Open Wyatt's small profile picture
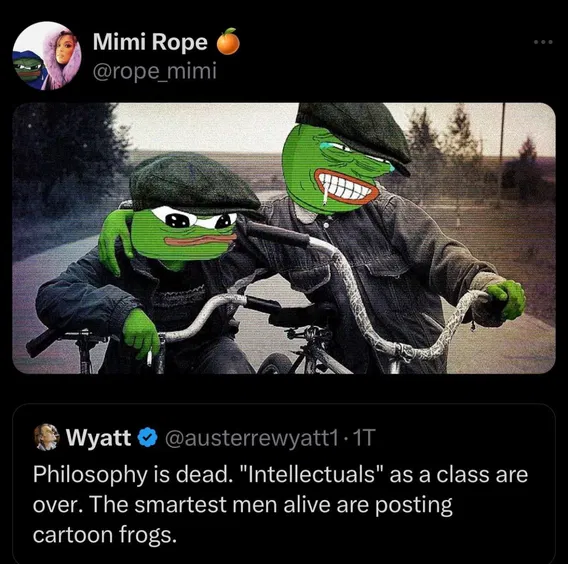Screen dimensions: 568x564 [47, 437]
